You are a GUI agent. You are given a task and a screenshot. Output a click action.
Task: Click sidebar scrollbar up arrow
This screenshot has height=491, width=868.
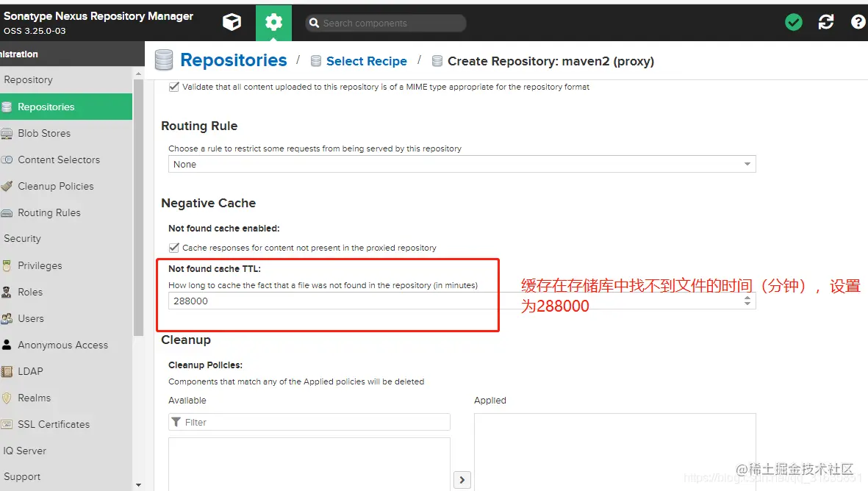coord(138,73)
